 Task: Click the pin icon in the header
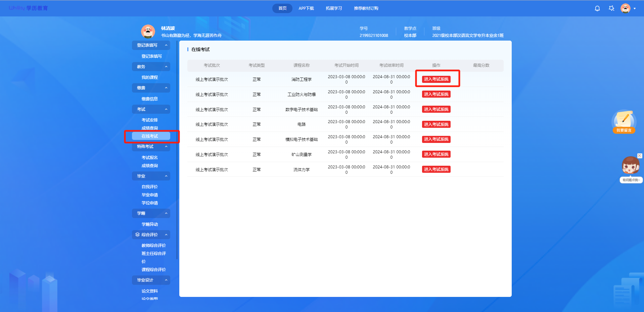point(611,8)
